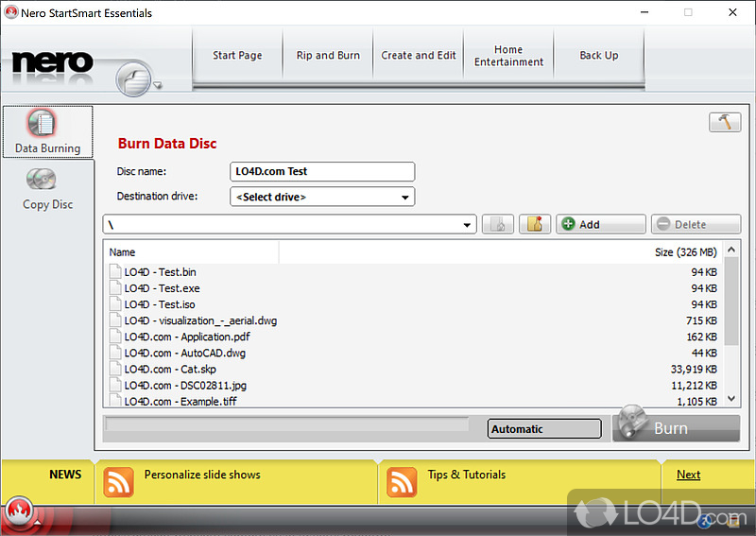Click the file icon of LO4D.com - Cat.skp
The image size is (756, 536).
114,369
